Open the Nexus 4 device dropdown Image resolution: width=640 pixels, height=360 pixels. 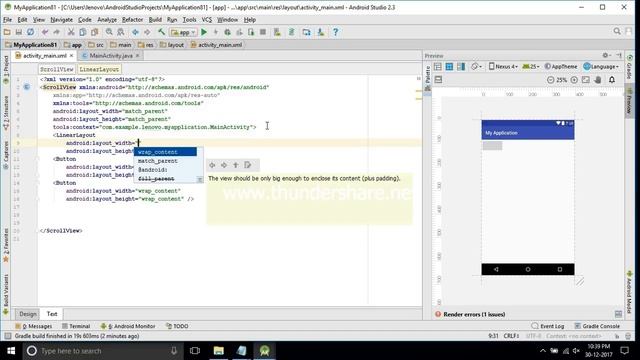point(503,67)
